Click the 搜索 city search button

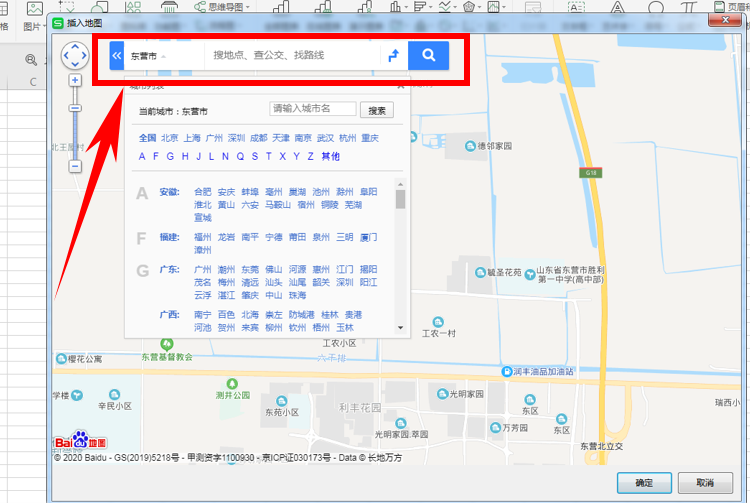pyautogui.click(x=377, y=110)
